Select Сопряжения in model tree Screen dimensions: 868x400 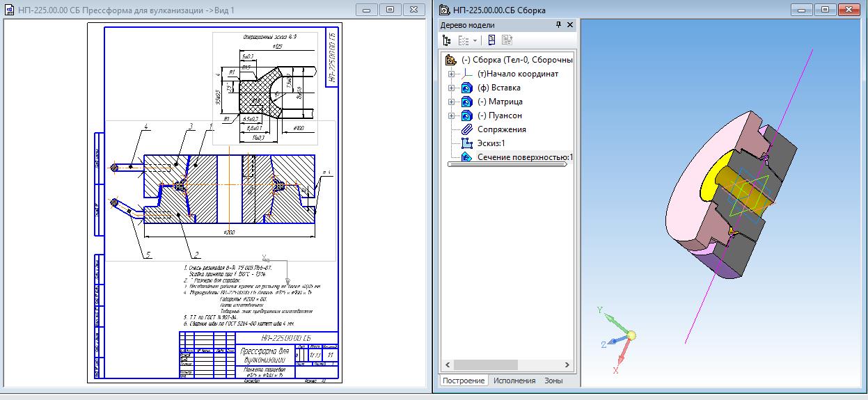click(x=502, y=129)
